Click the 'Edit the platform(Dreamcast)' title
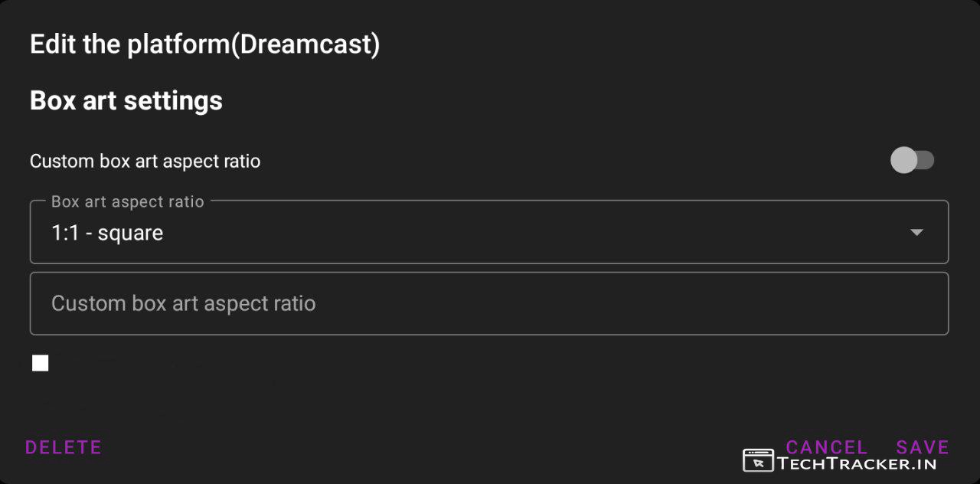Screen dimensions: 980x484 tap(204, 44)
